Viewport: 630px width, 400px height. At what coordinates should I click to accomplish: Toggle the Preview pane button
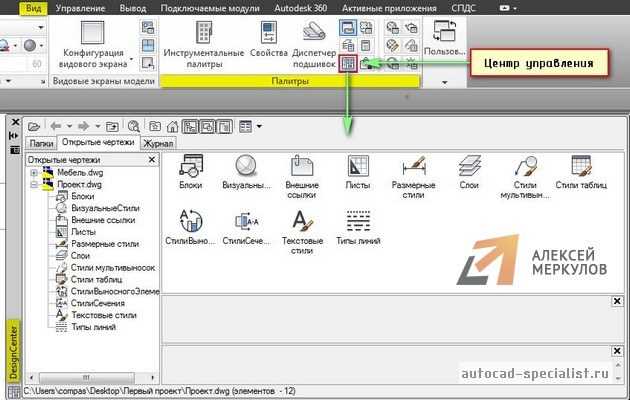[x=201, y=126]
